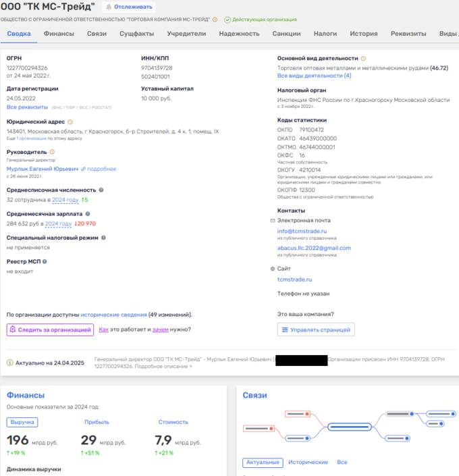Click help icon next to Реестр МСП
The image size is (459, 476).
tap(45, 261)
